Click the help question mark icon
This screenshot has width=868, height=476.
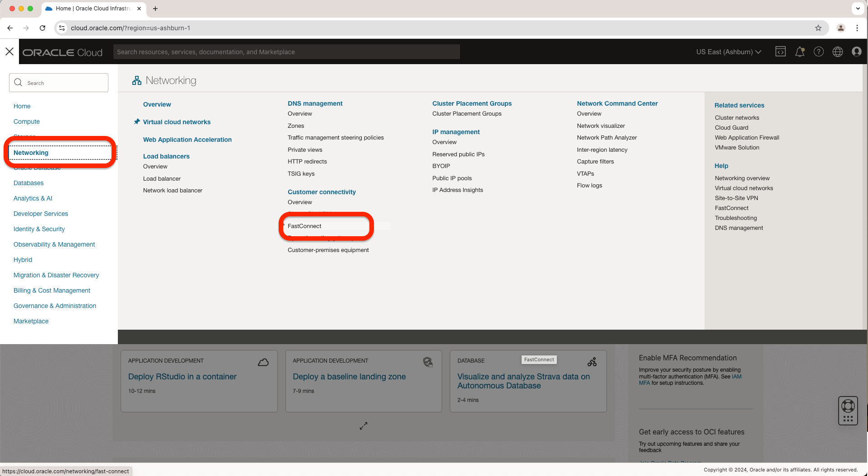pos(818,51)
